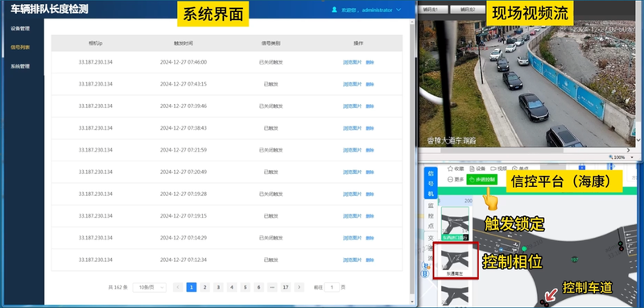Jump to page 6 in pagination
The width and height of the screenshot is (644, 308).
click(x=258, y=287)
